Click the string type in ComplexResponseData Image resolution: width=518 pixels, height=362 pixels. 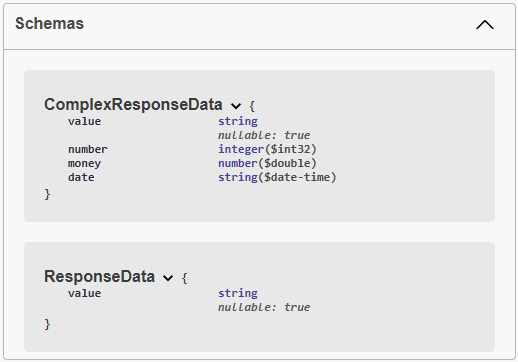click(238, 121)
